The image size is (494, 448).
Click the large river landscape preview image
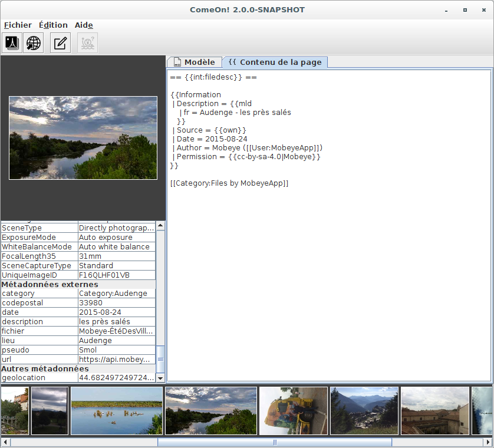(x=83, y=138)
